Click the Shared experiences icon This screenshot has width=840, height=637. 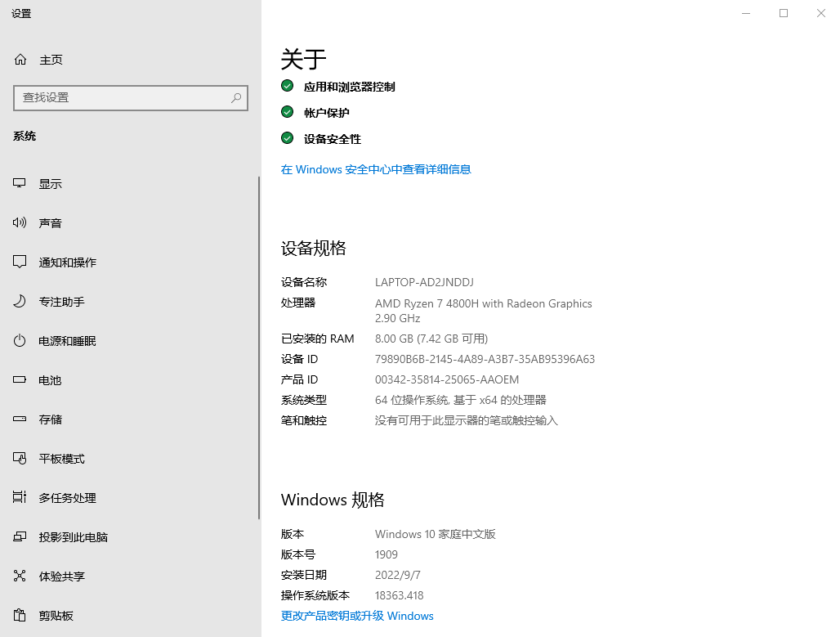pos(20,576)
